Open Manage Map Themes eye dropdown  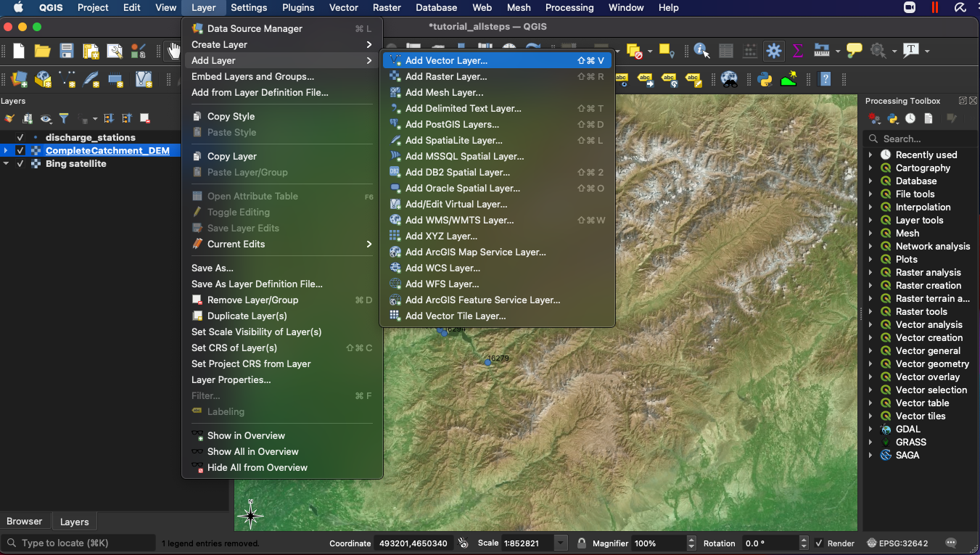46,118
